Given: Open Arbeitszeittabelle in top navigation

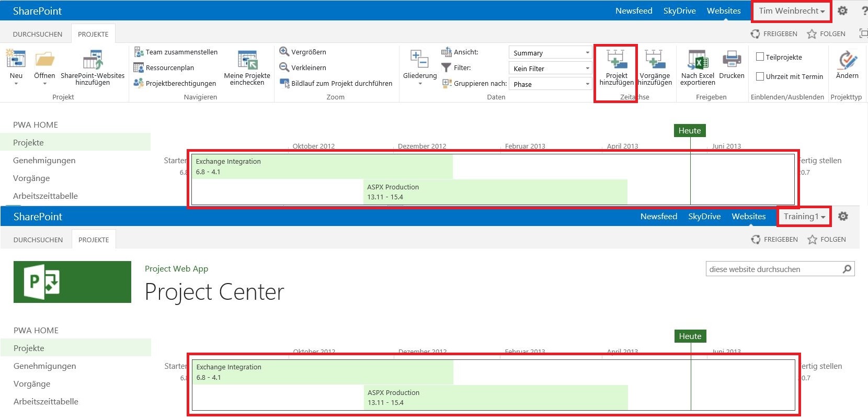Looking at the screenshot, I should click(x=45, y=196).
